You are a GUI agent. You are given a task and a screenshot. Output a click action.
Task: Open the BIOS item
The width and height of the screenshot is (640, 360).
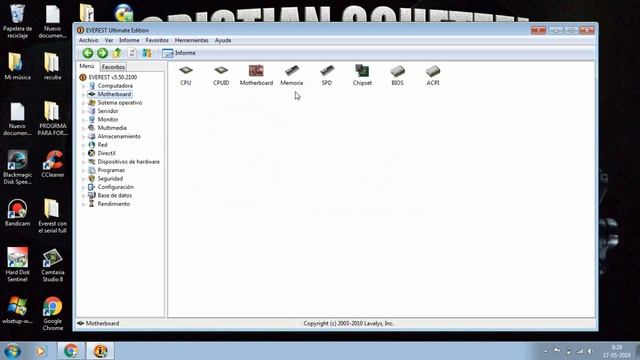[397, 75]
